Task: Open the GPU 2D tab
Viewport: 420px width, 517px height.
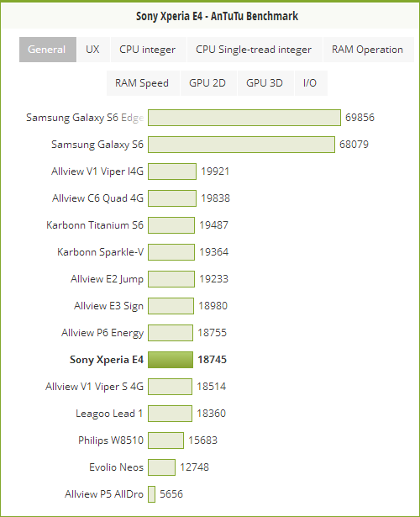Action: tap(207, 83)
